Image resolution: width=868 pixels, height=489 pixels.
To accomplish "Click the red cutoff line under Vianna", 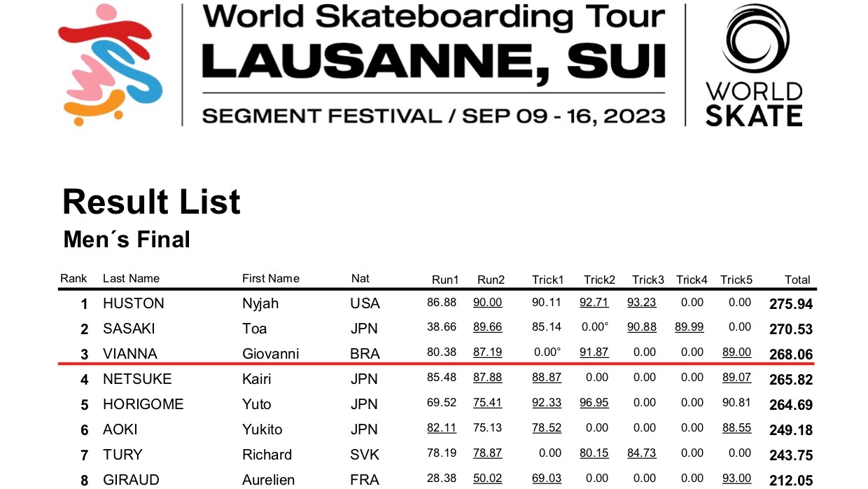I will [437, 364].
